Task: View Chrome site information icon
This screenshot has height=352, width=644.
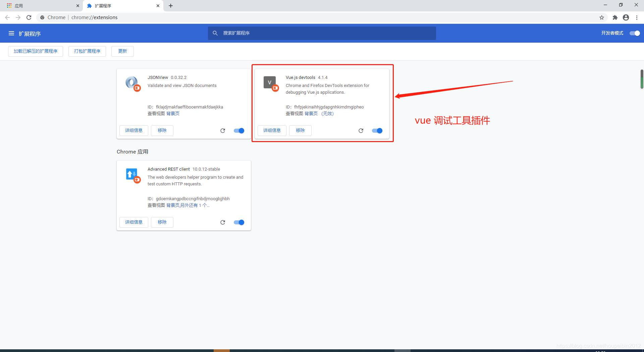Action: tap(42, 17)
